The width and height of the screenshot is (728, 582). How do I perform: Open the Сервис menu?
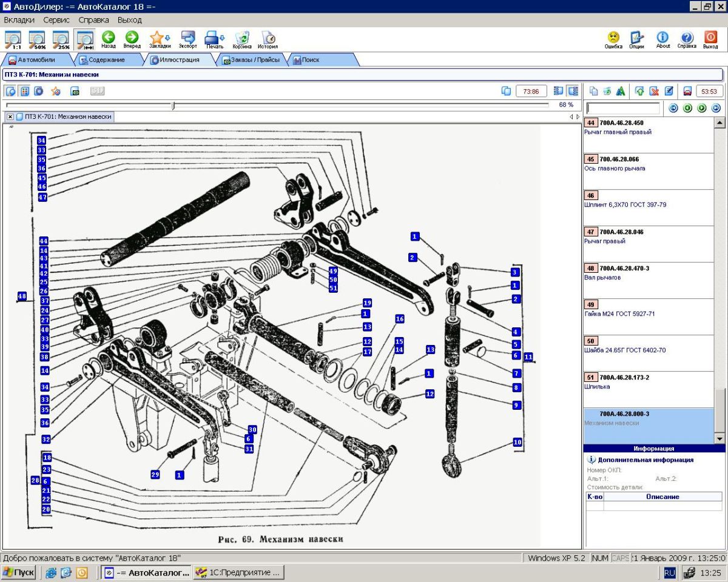pyautogui.click(x=56, y=20)
